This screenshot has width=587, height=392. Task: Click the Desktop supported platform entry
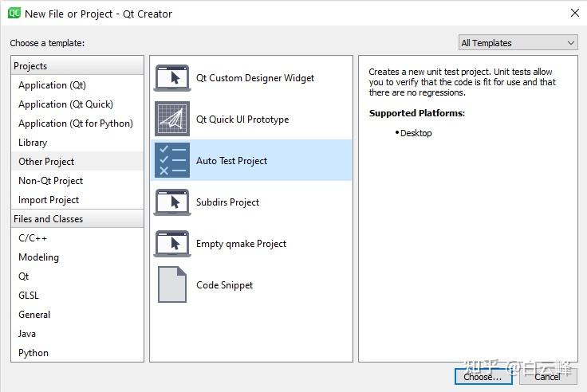click(x=416, y=133)
